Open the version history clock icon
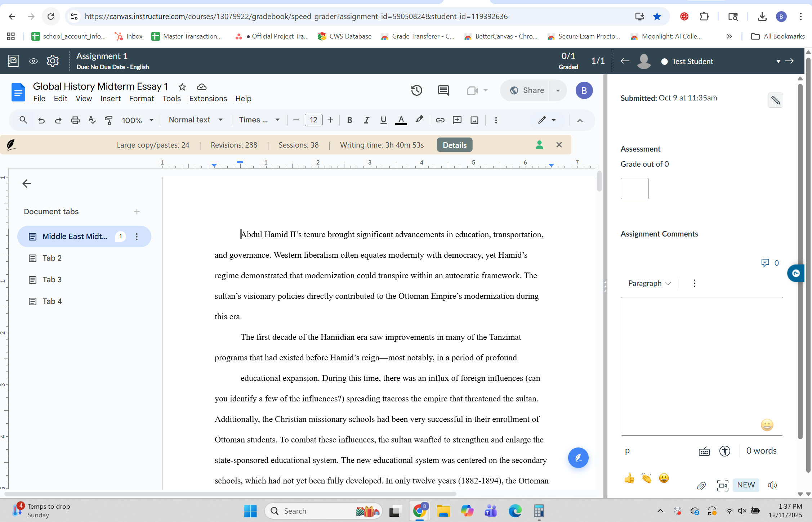 point(417,90)
